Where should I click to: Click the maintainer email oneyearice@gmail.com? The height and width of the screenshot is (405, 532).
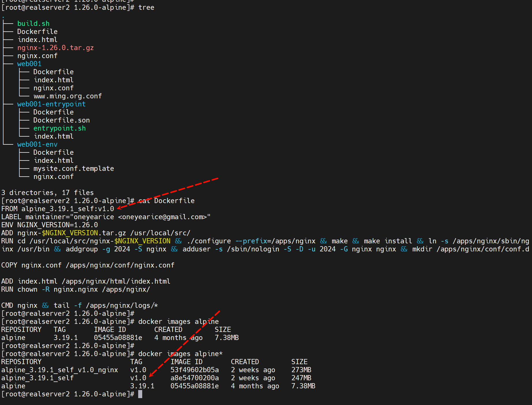[162, 217]
